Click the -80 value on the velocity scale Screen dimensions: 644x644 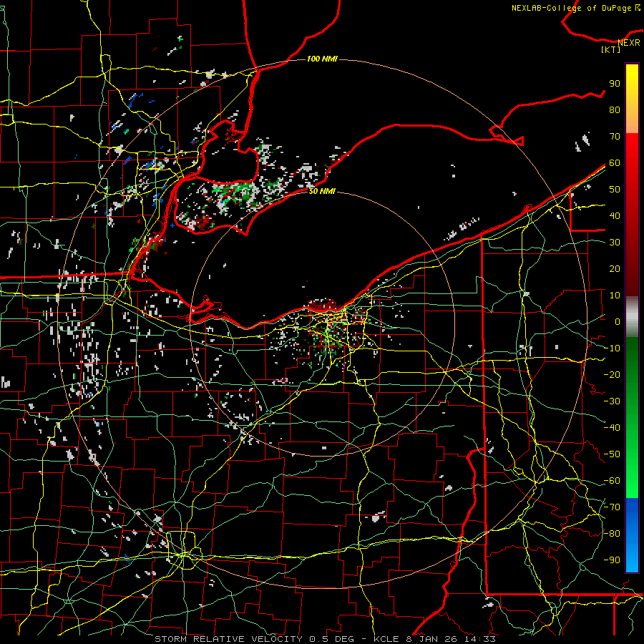click(612, 534)
